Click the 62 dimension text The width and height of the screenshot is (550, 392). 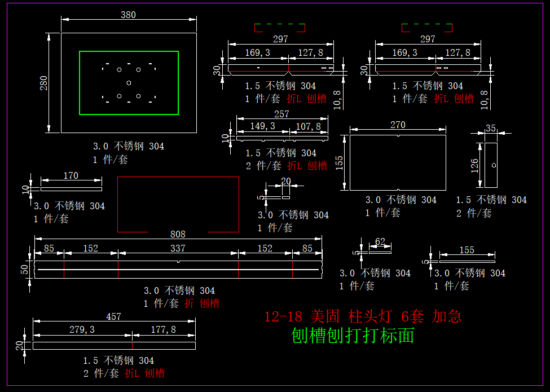380,242
